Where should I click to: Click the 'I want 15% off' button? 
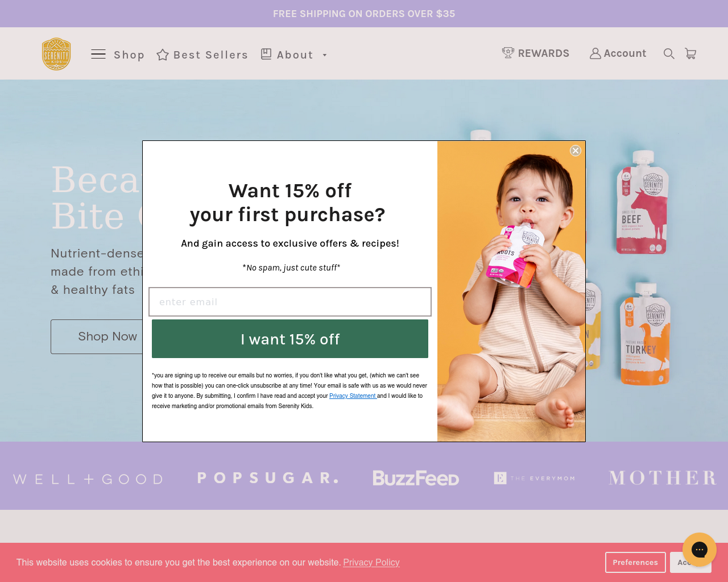click(x=290, y=339)
